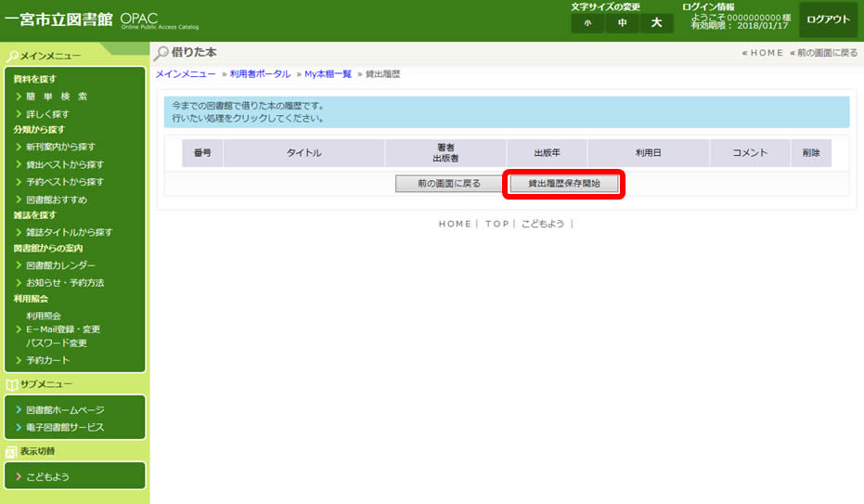This screenshot has height=504, width=864.
Task: Click the 前の画面に戻る button below table
Action: (x=448, y=184)
